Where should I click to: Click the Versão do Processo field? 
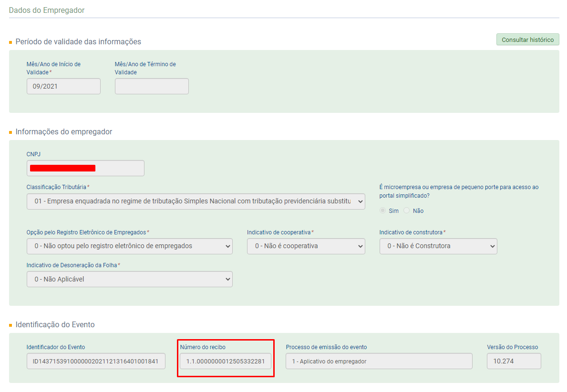[514, 361]
